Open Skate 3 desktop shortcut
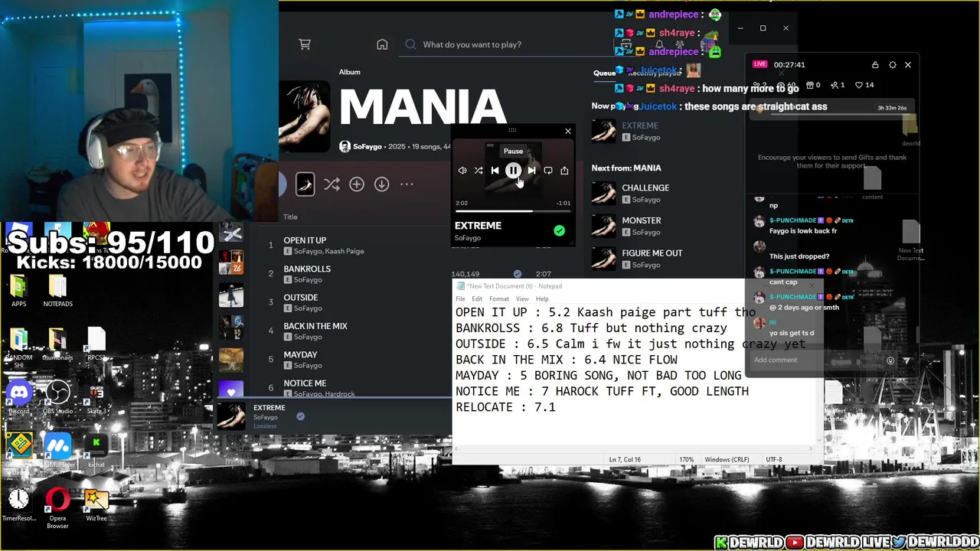Viewport: 980px width, 551px height. (96, 398)
